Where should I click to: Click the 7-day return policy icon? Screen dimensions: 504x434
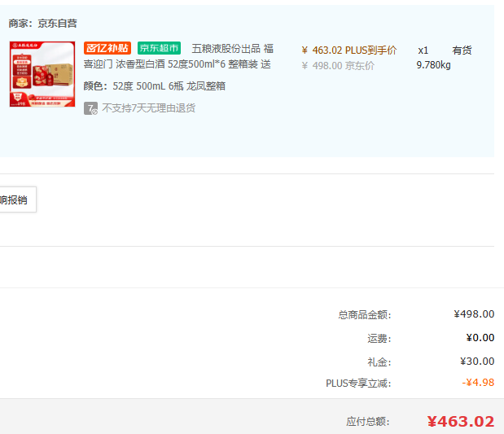pyautogui.click(x=90, y=108)
